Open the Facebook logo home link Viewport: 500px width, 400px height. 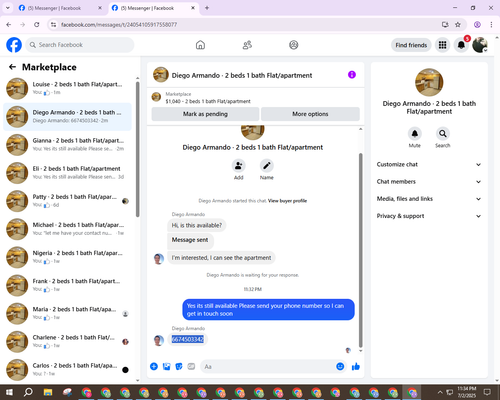[14, 45]
